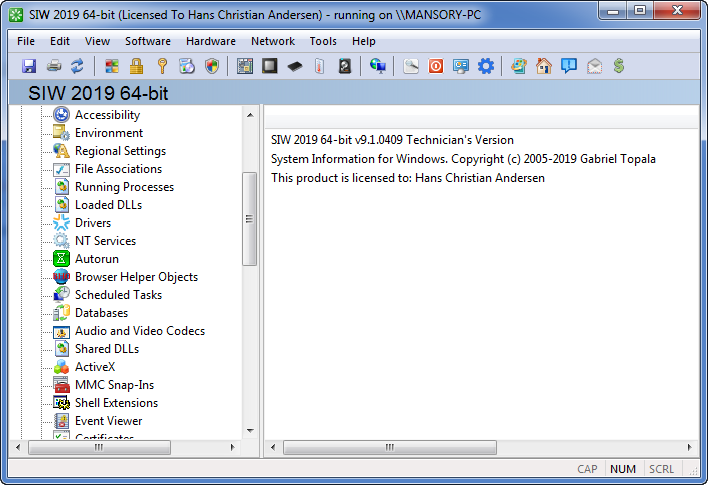Click details pane horizontal scroll left arrow
Viewport: 708px width, 485px height.
273,448
